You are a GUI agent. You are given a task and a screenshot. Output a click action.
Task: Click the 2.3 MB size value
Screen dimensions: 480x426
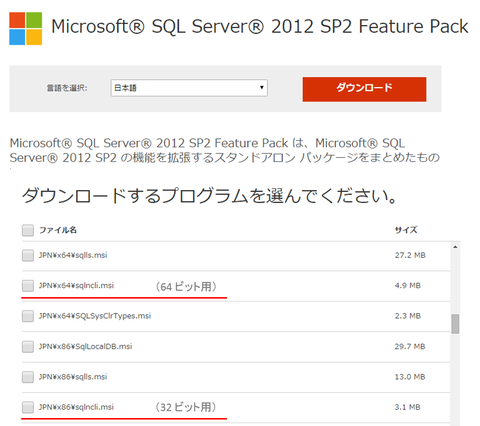tap(408, 316)
